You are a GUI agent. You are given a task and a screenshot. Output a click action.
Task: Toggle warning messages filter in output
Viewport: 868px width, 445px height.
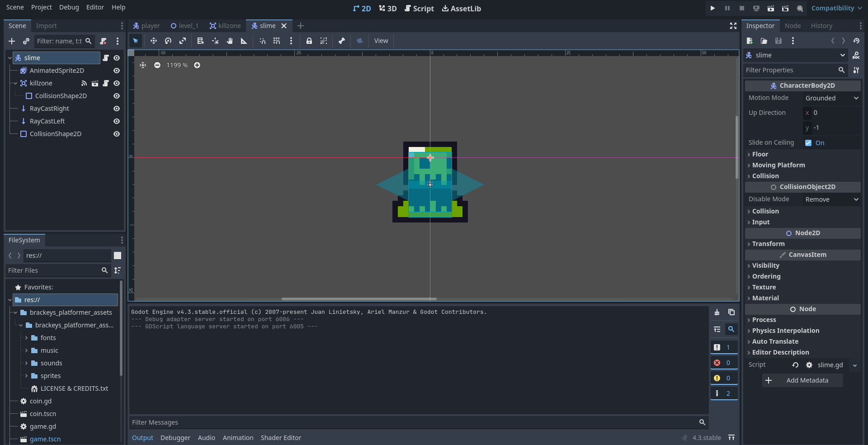click(x=724, y=378)
